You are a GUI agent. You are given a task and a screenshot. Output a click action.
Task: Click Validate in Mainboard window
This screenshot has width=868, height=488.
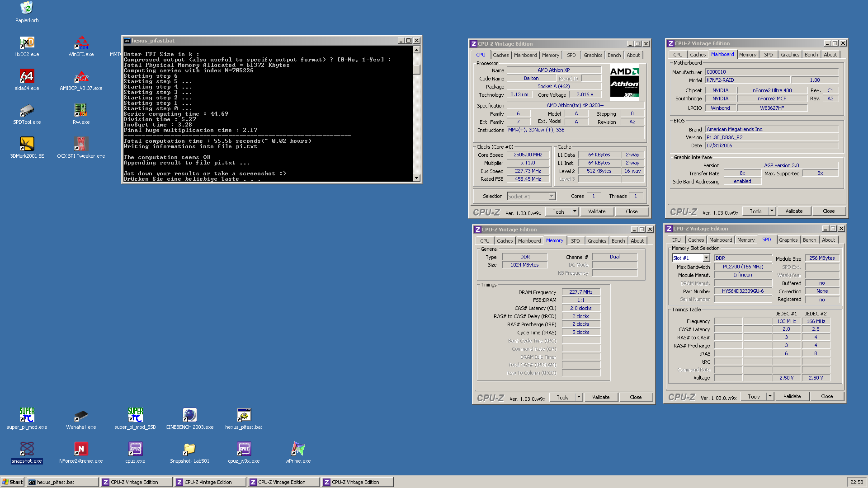[x=794, y=211]
